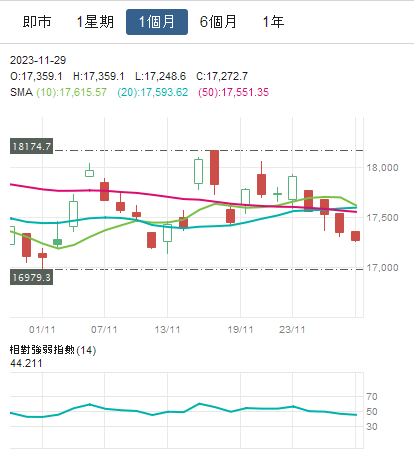The image size is (414, 460).
Task: Switch chart to 6個月 range
Action: pyautogui.click(x=218, y=22)
